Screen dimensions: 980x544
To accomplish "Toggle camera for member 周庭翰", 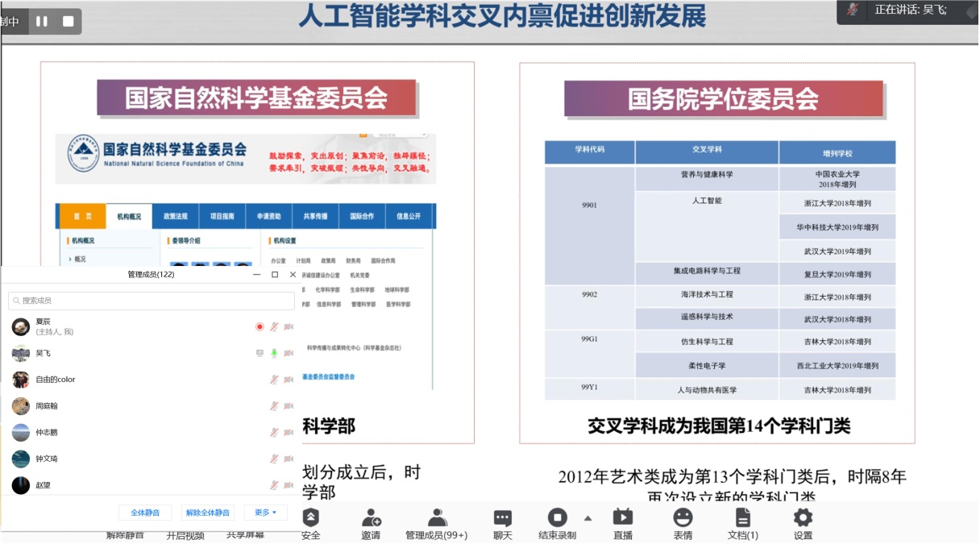I will pos(289,406).
